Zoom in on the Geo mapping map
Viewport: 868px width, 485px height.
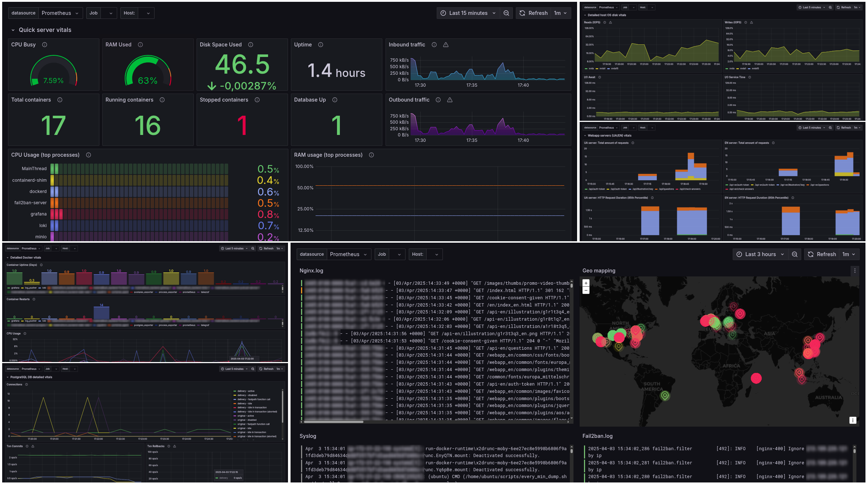pyautogui.click(x=586, y=283)
